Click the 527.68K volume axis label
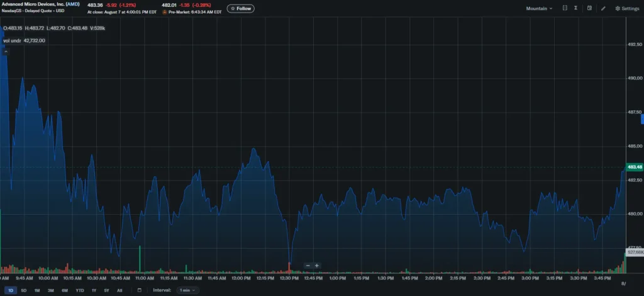The width and height of the screenshot is (644, 296). coord(635,252)
